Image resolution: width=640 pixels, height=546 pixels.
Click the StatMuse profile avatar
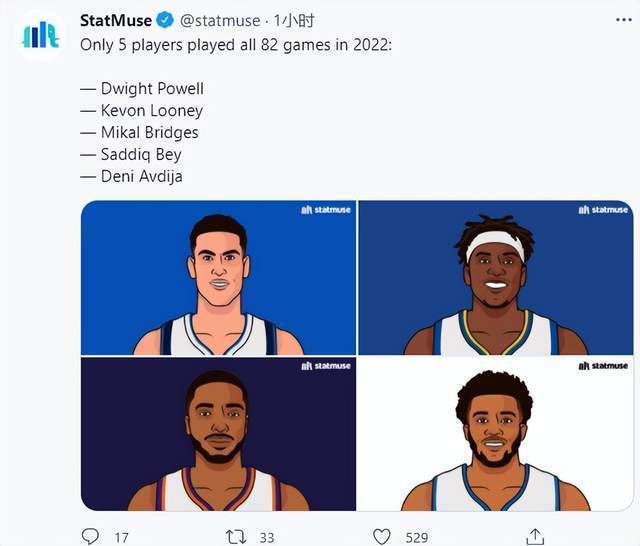pos(40,36)
